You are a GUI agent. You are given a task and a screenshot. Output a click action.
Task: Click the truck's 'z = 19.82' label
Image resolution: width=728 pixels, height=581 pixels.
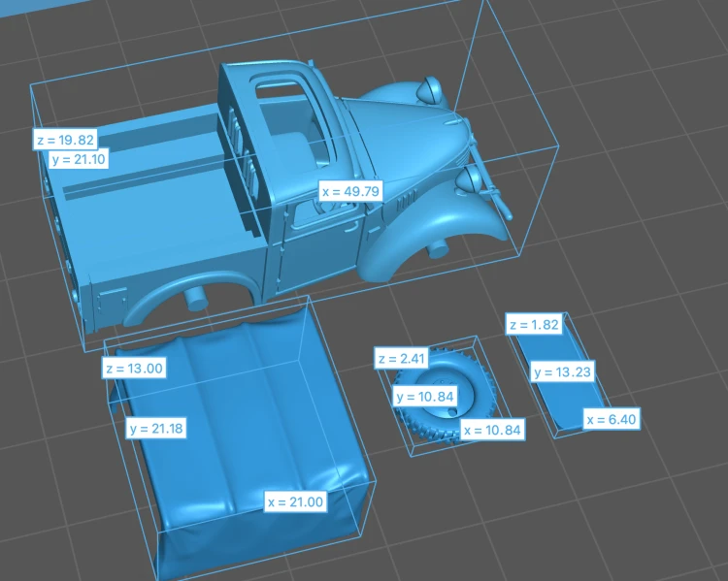pos(65,140)
